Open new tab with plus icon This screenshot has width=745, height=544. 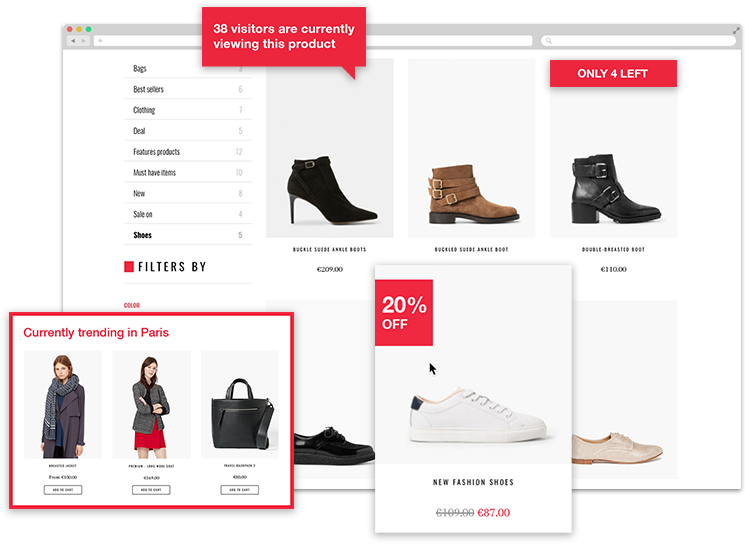click(100, 41)
